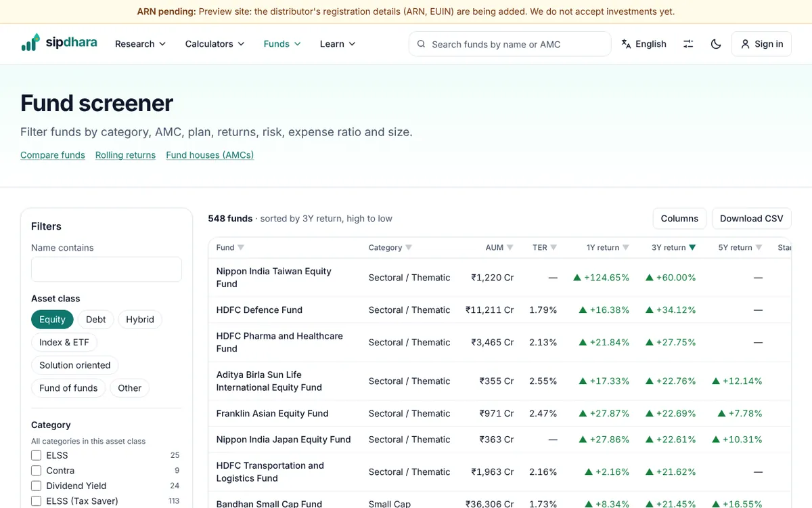This screenshot has width=812, height=508.
Task: Click the language translate icon
Action: (x=626, y=44)
